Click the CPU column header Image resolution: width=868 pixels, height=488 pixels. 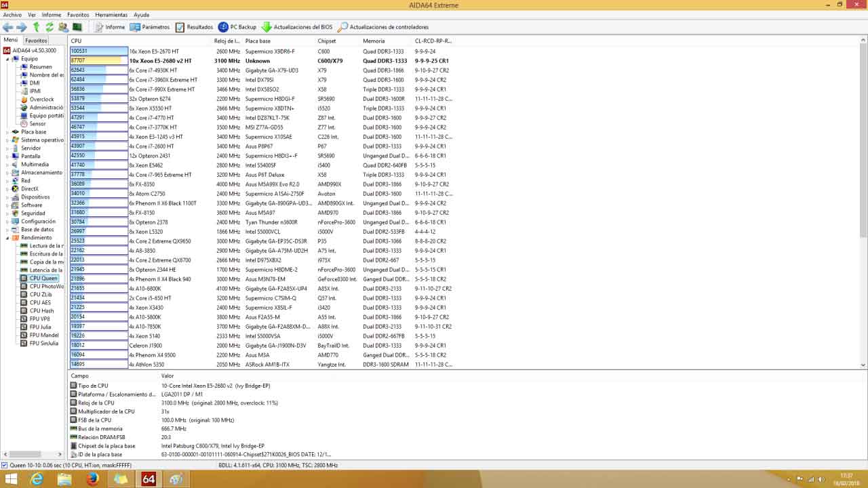(77, 41)
